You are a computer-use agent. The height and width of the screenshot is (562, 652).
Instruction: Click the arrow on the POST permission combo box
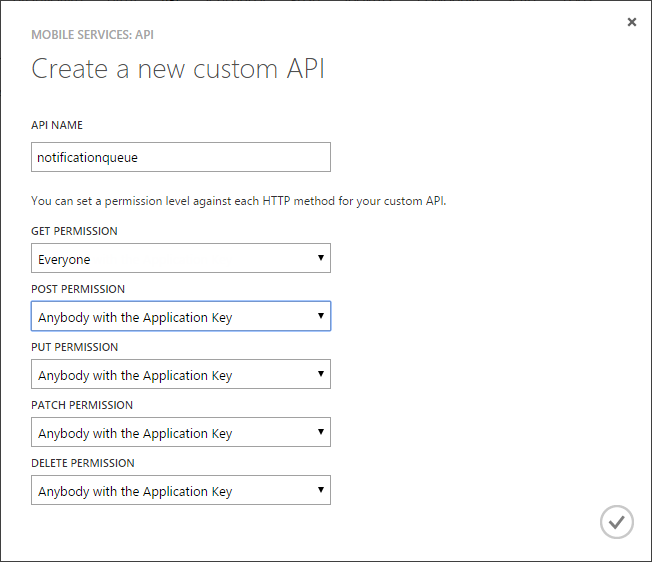tap(320, 316)
